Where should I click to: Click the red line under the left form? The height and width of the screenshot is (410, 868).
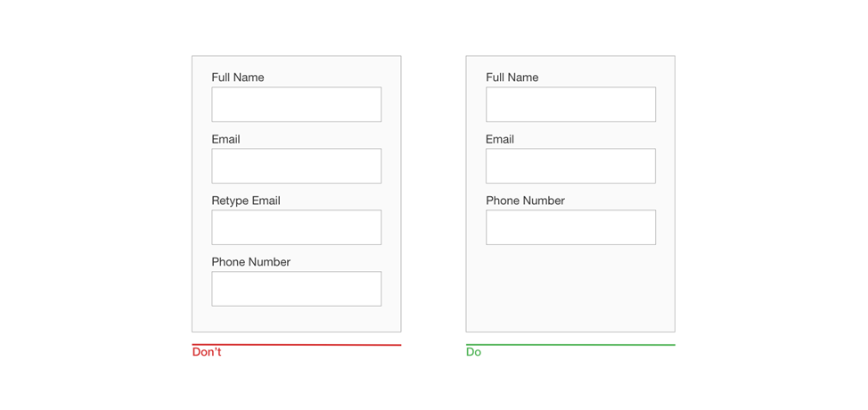pos(296,345)
